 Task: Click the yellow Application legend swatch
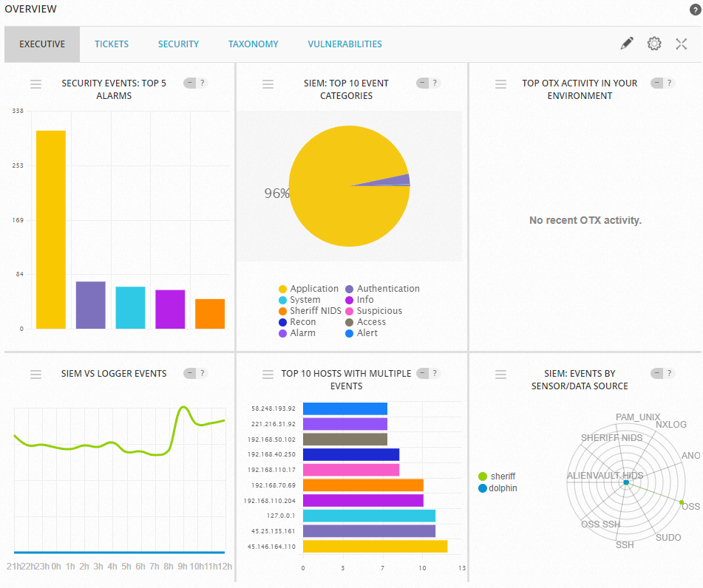coord(282,290)
